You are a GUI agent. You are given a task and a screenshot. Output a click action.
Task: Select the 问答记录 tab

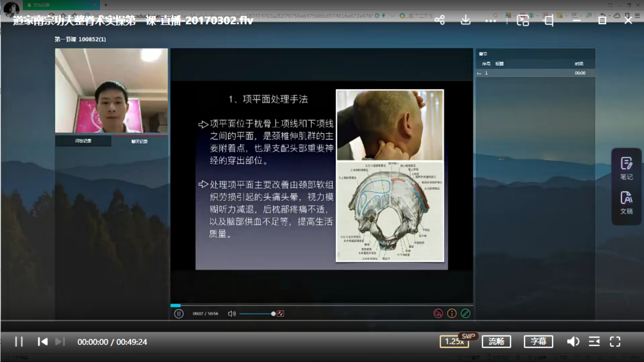tap(83, 141)
